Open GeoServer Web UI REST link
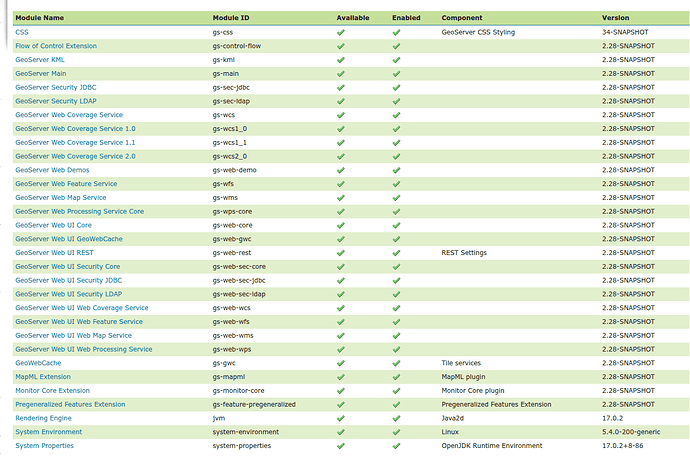 point(54,253)
